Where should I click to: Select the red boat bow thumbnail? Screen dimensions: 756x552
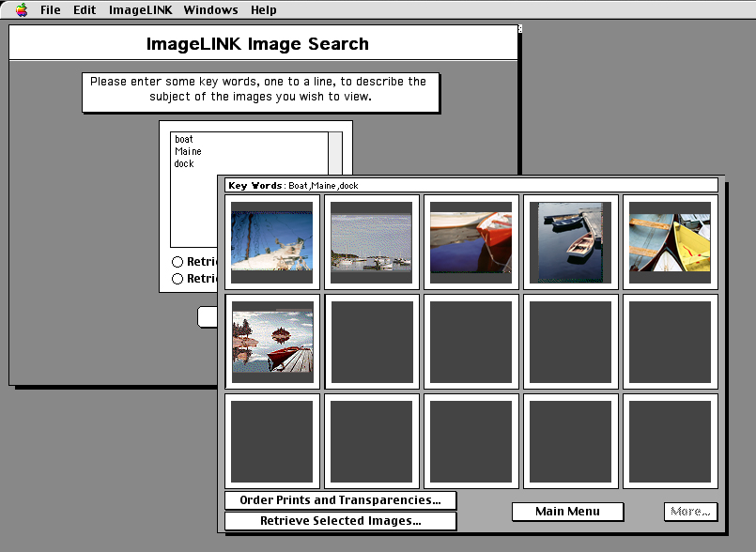coord(471,241)
